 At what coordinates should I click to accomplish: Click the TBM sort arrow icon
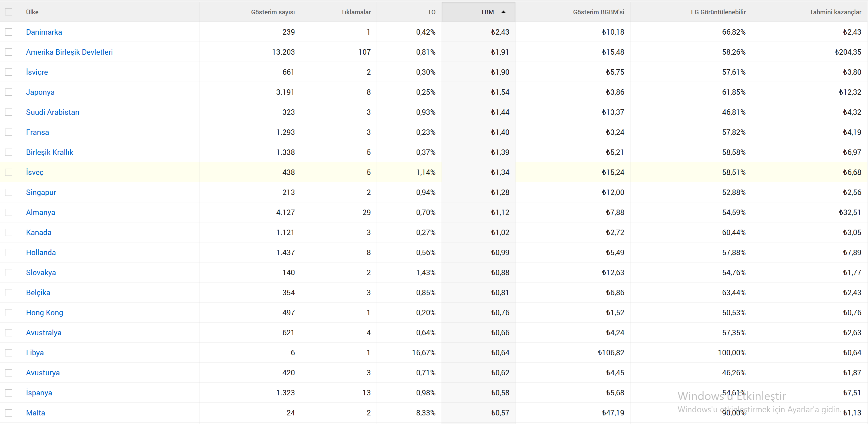tap(503, 12)
